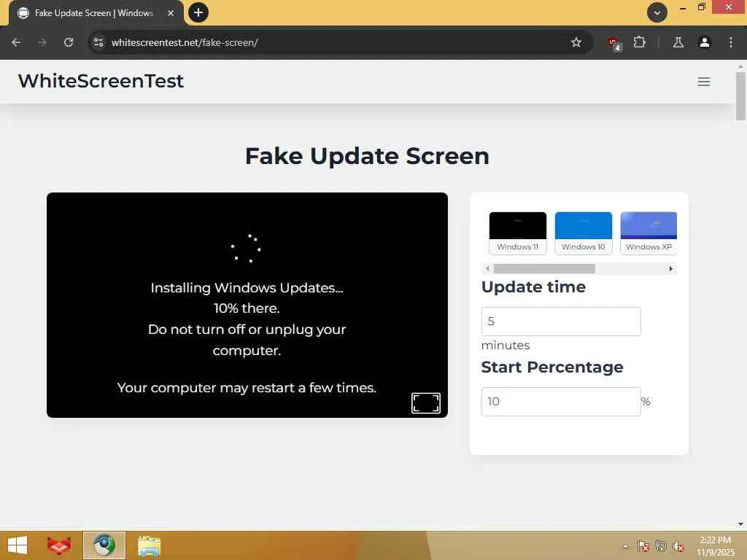
Task: Select the Fake Update Screen tab
Action: pos(96,13)
